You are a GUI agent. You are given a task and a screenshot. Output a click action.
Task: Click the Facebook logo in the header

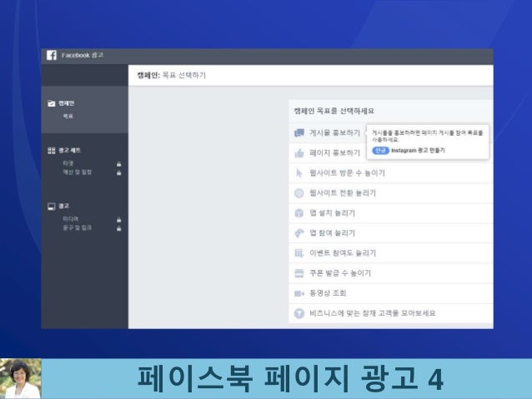tap(52, 55)
